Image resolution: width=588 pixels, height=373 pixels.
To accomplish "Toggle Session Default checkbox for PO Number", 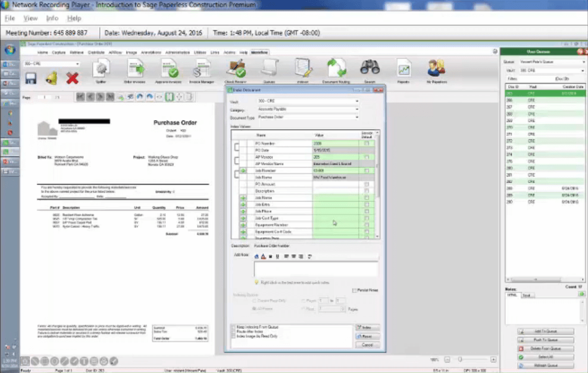I will coord(367,144).
